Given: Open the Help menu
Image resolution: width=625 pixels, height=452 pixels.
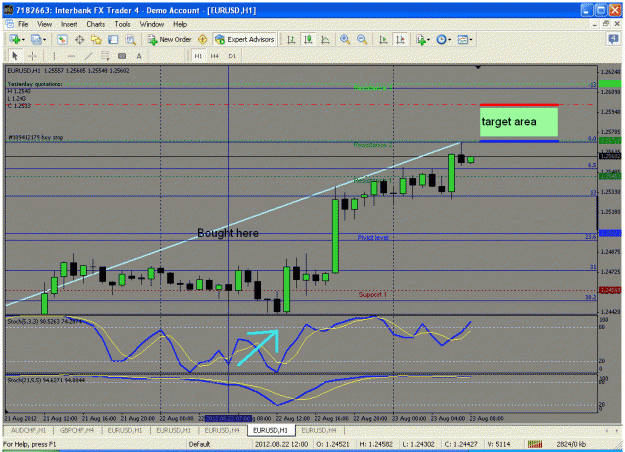Looking at the screenshot, I should (180, 24).
